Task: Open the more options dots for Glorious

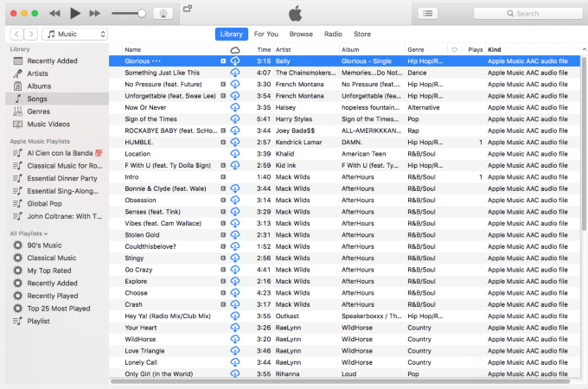Action: click(157, 61)
